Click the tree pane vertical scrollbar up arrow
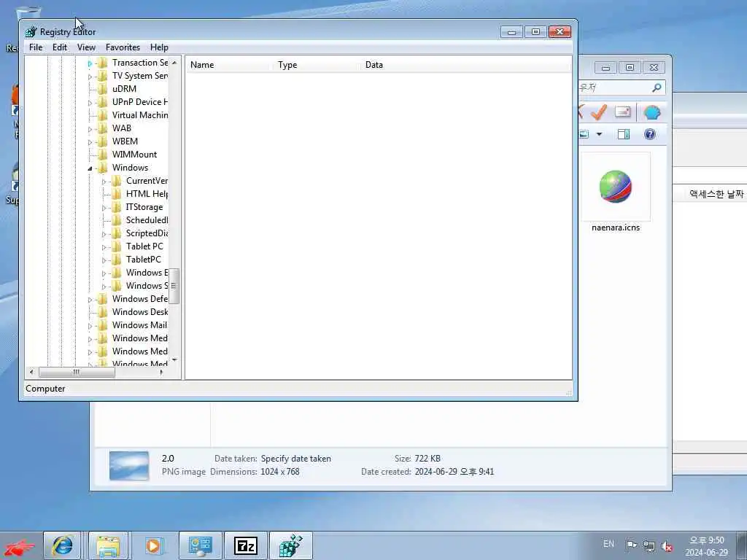The height and width of the screenshot is (560, 747). pyautogui.click(x=174, y=63)
